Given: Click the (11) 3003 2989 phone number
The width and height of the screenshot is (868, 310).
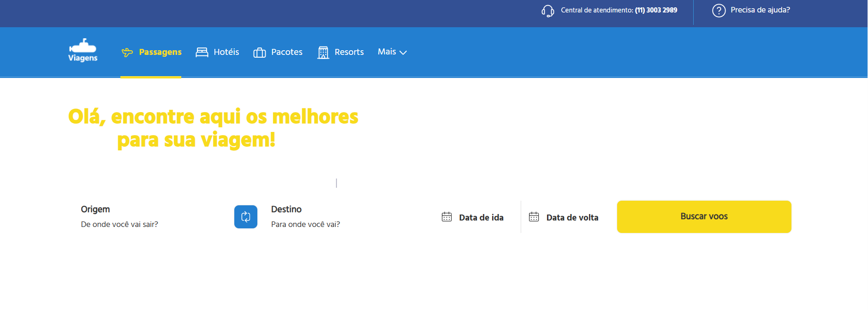Looking at the screenshot, I should tap(656, 10).
